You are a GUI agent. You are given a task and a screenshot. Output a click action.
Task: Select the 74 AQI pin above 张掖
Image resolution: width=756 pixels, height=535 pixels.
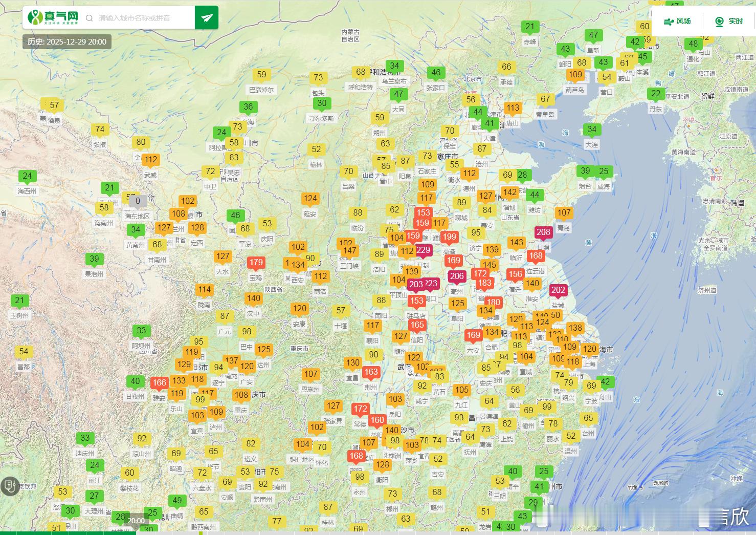tap(100, 131)
